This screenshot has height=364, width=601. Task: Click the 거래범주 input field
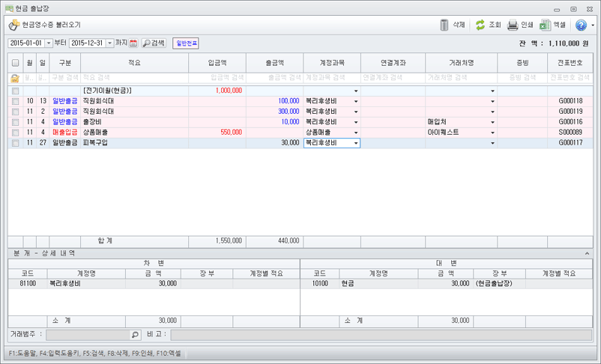point(88,335)
